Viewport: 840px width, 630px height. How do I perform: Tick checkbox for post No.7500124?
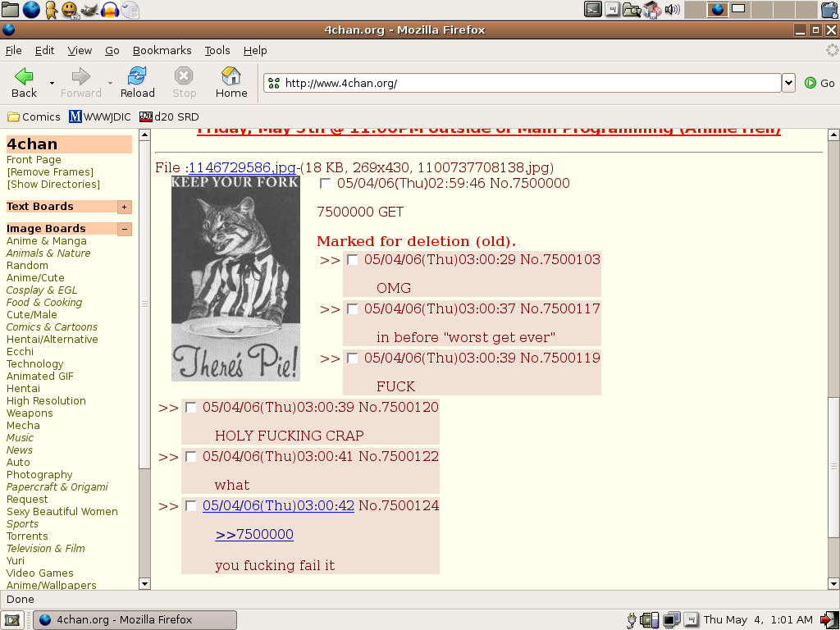(x=190, y=506)
